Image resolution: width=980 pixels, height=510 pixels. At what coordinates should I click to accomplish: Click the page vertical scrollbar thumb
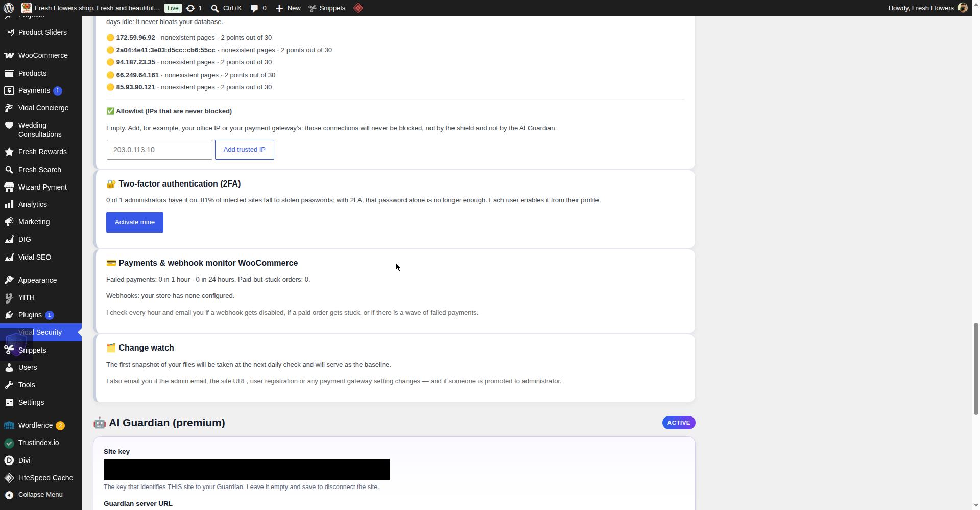click(976, 368)
